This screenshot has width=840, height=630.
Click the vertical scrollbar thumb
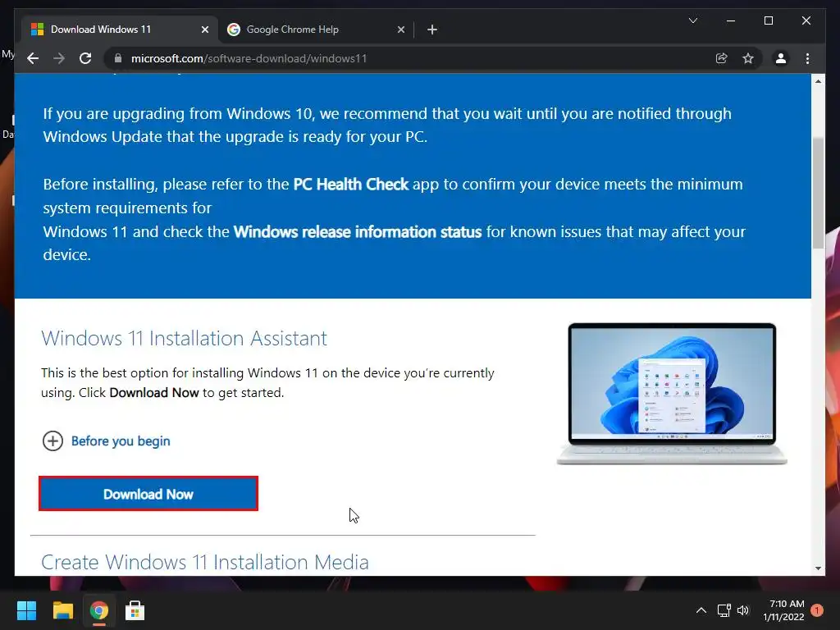point(818,193)
